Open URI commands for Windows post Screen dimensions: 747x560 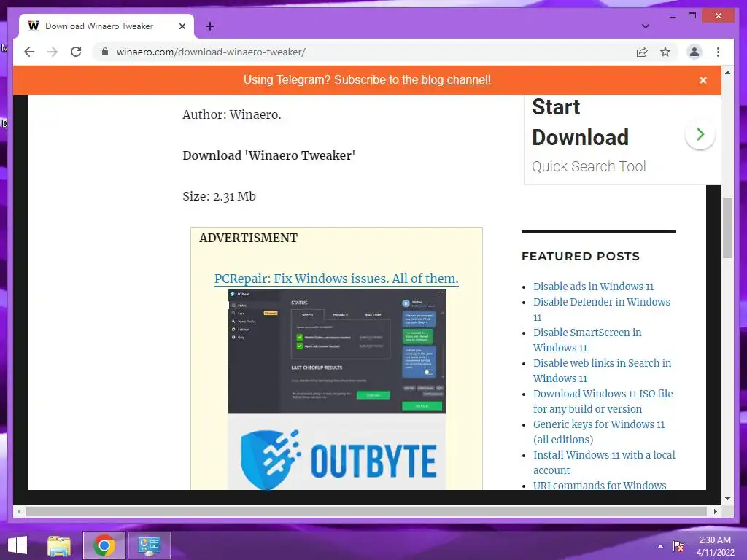[600, 485]
